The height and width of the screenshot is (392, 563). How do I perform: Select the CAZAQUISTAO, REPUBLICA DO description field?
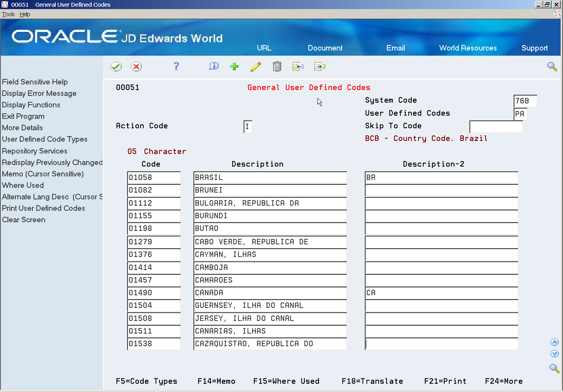pyautogui.click(x=270, y=344)
